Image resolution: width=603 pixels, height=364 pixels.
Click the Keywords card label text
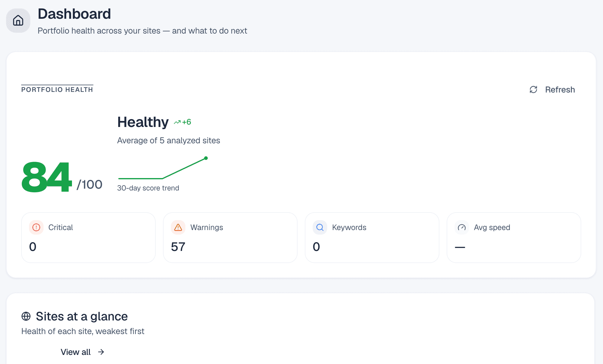349,227
